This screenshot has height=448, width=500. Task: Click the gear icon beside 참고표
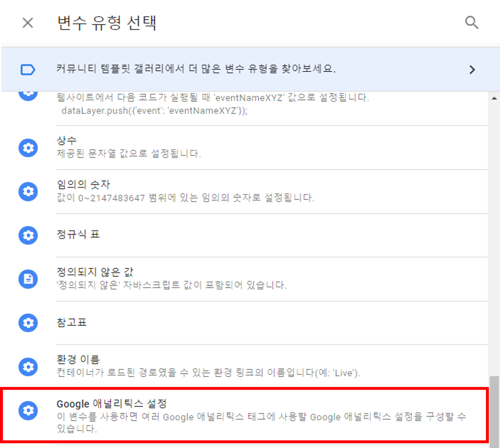[x=28, y=323]
